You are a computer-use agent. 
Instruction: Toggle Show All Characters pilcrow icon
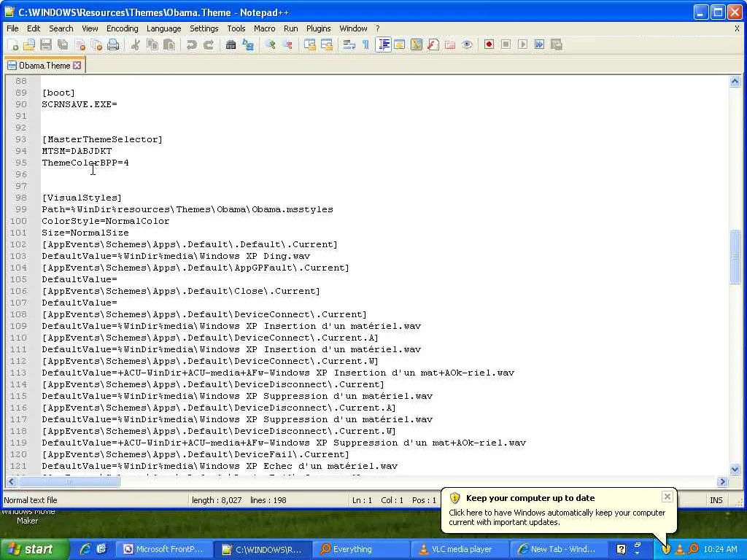pyautogui.click(x=366, y=44)
